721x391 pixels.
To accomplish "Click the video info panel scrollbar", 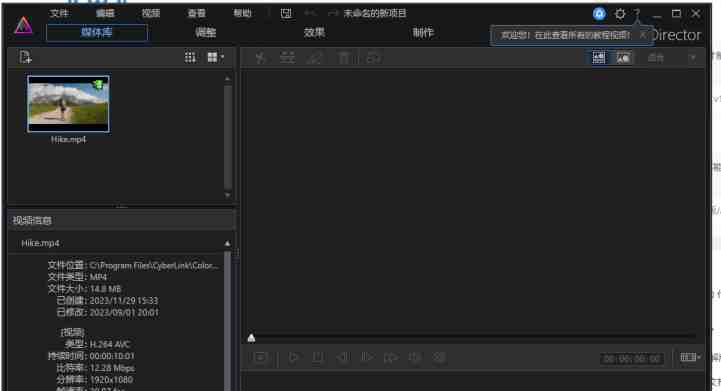I will tap(228, 320).
